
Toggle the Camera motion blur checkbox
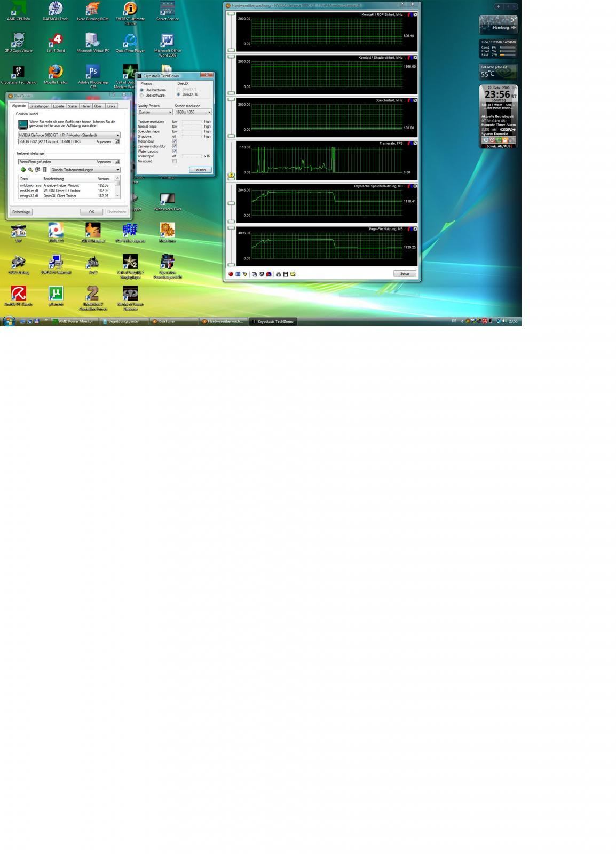pos(175,146)
